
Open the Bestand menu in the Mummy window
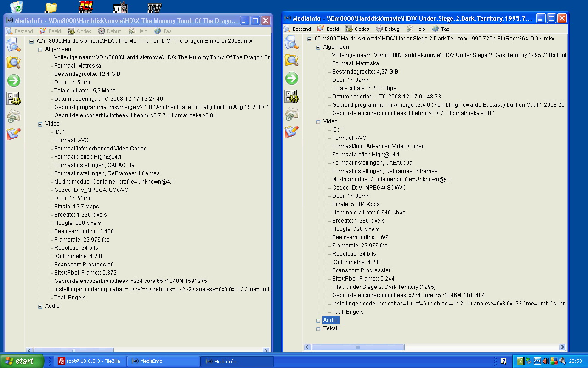point(19,31)
